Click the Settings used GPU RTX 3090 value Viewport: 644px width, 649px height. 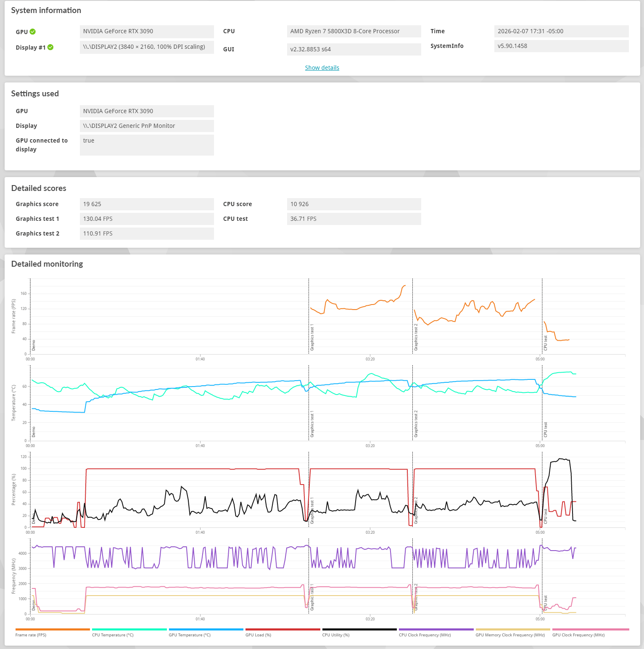coord(147,111)
